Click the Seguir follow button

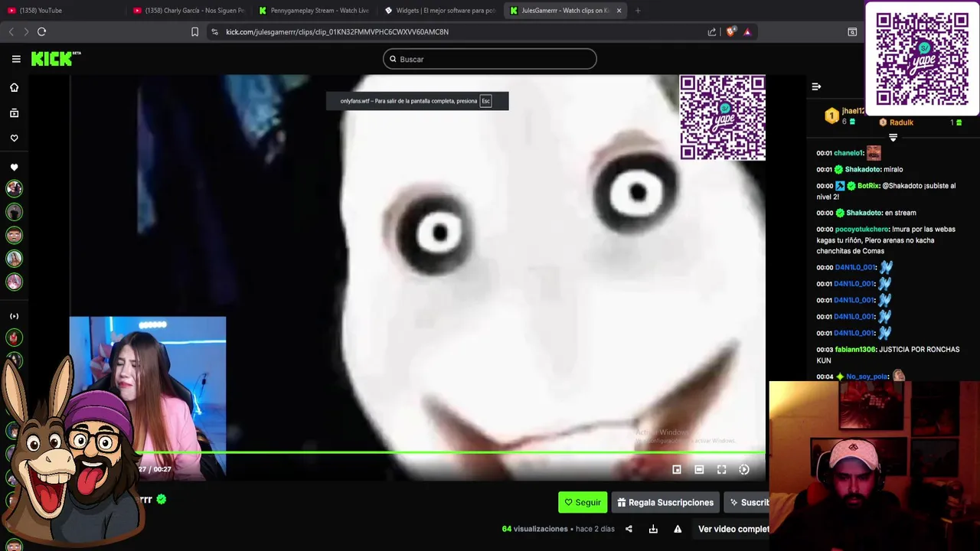(583, 502)
